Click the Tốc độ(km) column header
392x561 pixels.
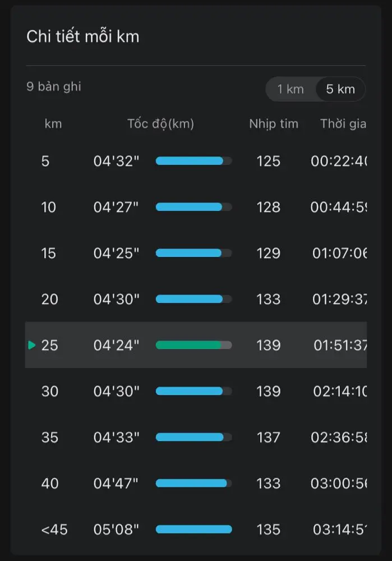[160, 124]
